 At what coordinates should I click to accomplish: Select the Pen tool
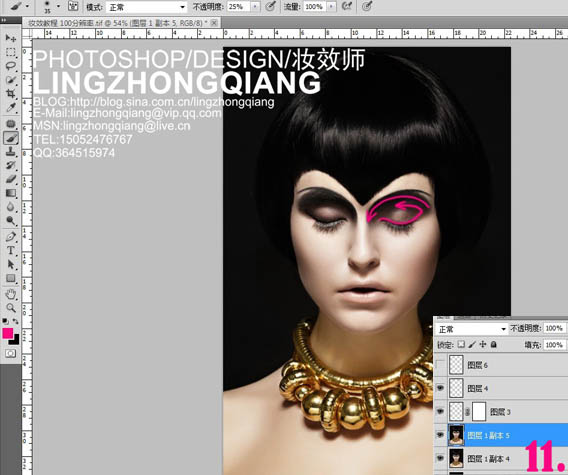click(11, 237)
